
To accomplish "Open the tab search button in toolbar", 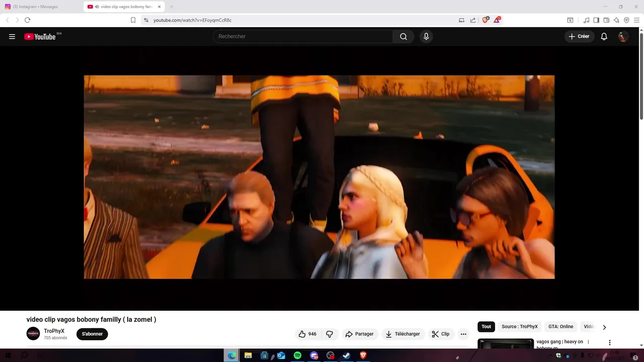I will tap(570, 20).
